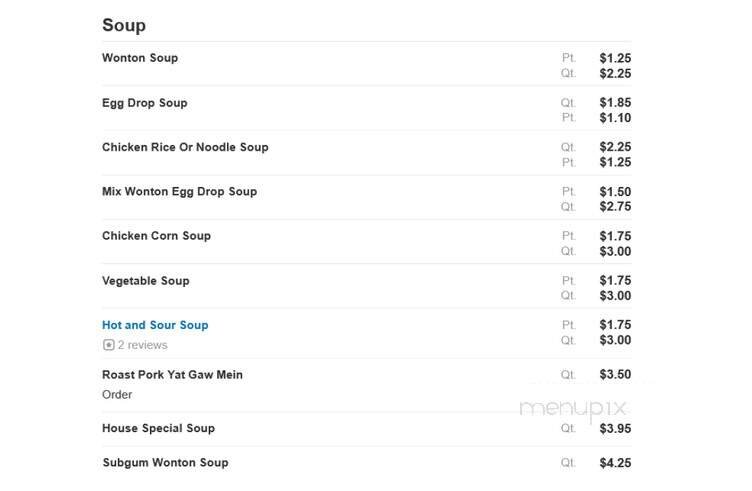Select the Chicken Corn Soup entry
Image resolution: width=752 pixels, height=491 pixels.
156,236
